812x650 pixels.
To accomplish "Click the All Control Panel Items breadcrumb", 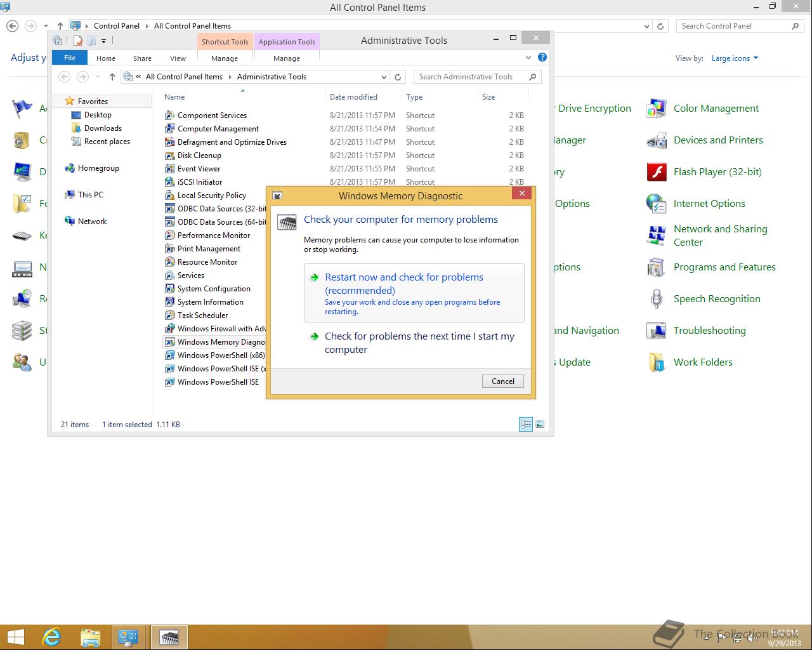I will coord(192,26).
